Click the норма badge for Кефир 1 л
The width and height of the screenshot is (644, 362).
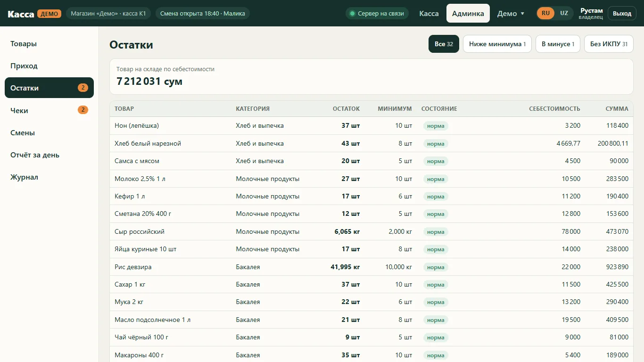[436, 197]
